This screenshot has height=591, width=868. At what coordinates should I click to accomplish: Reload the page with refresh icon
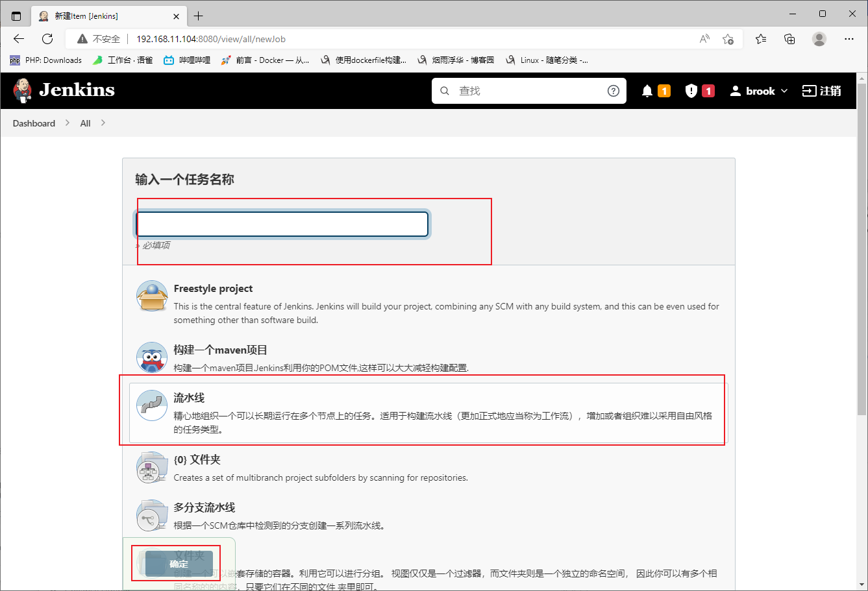click(x=47, y=39)
